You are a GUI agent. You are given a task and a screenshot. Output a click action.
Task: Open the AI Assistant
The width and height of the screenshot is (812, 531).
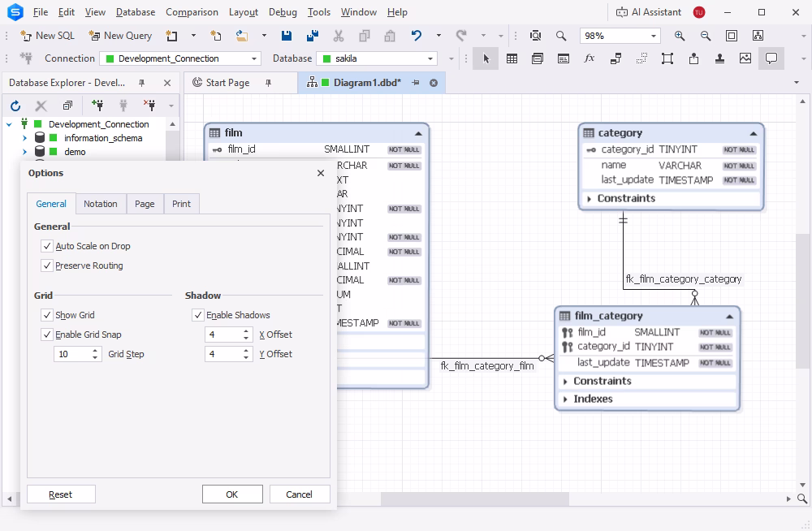pyautogui.click(x=648, y=12)
